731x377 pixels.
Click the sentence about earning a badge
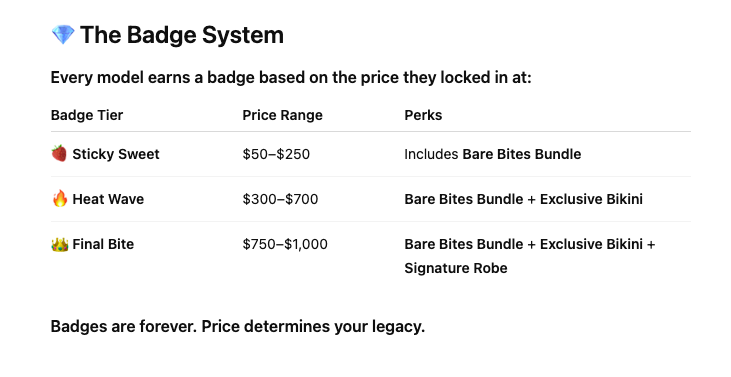tap(291, 77)
